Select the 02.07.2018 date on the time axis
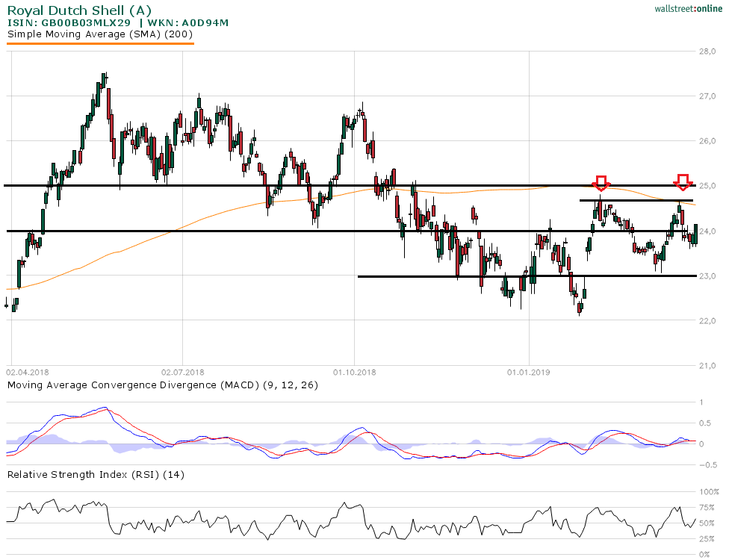This screenshot has width=729, height=560. pyautogui.click(x=183, y=370)
